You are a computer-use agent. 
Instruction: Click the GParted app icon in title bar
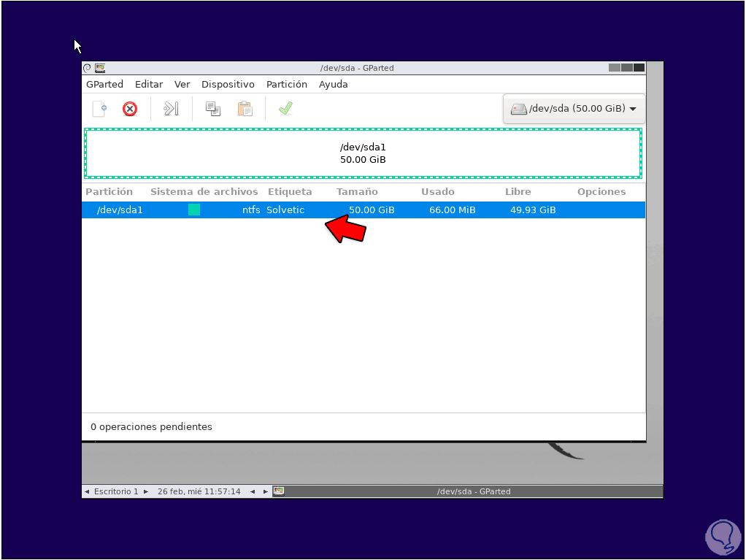[100, 68]
